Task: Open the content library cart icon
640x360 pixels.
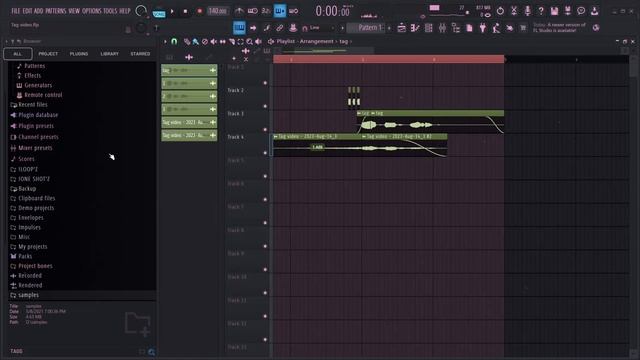Action: (x=523, y=28)
